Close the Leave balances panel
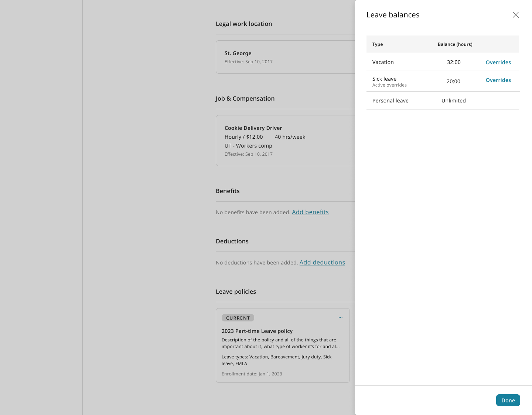Screen dimensions: 532x415 (516, 15)
